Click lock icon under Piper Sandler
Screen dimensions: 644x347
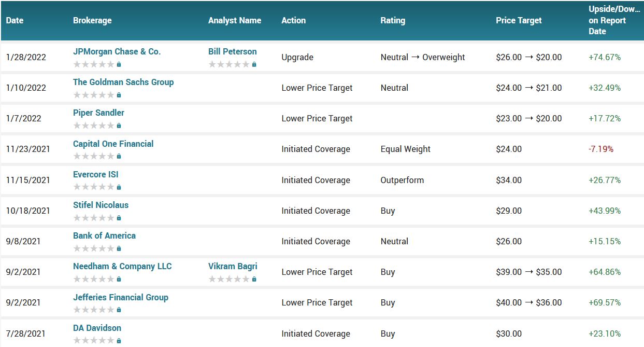119,126
